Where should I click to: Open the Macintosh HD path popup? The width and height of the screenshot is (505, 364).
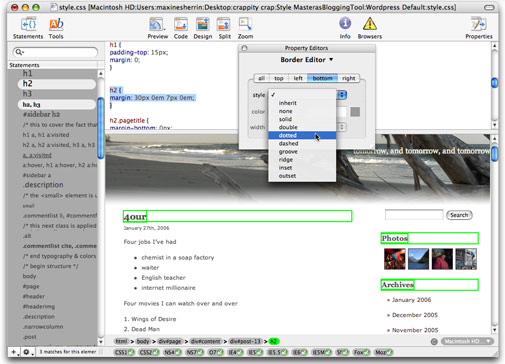467,341
